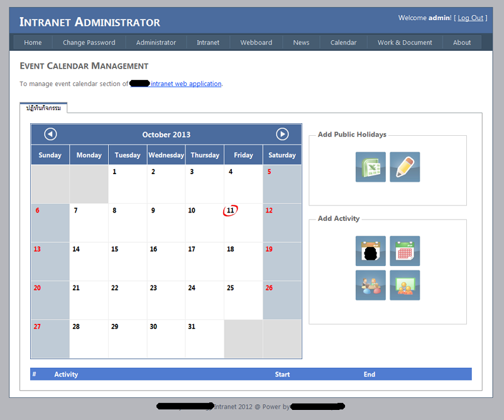The height and width of the screenshot is (420, 504).
Task: Select October 28 on calendar
Action: pos(89,339)
